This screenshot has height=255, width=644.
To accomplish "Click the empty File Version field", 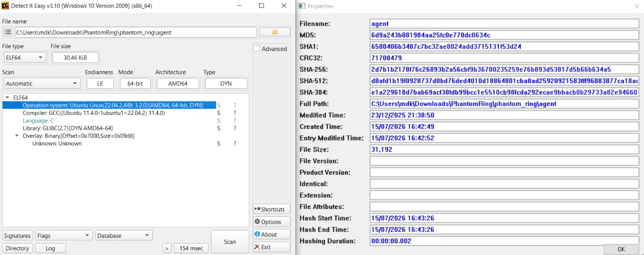I will [504, 161].
